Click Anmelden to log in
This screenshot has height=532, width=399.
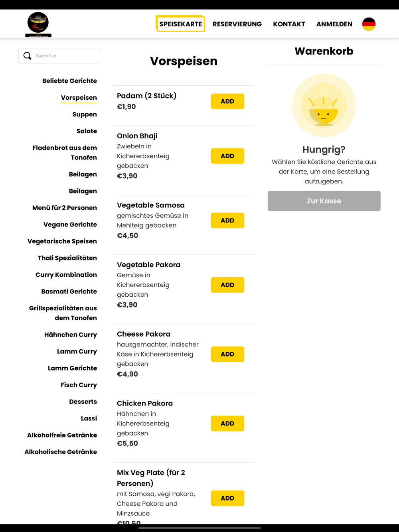pyautogui.click(x=334, y=24)
